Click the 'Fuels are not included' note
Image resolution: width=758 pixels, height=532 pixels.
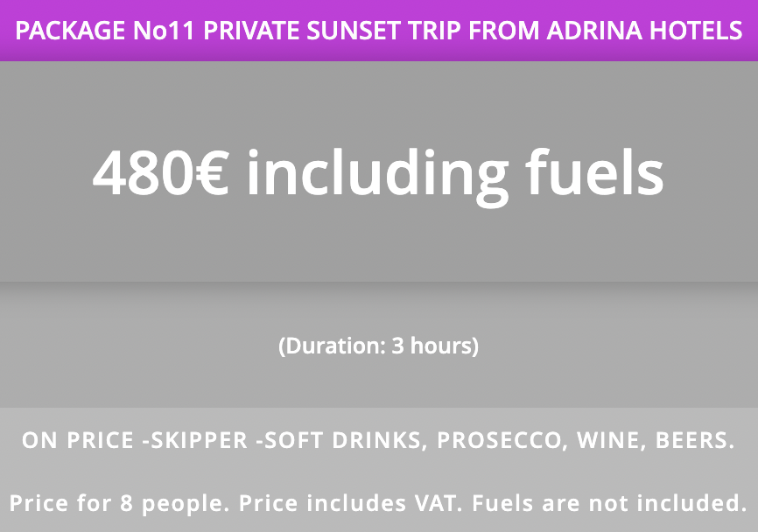609,503
